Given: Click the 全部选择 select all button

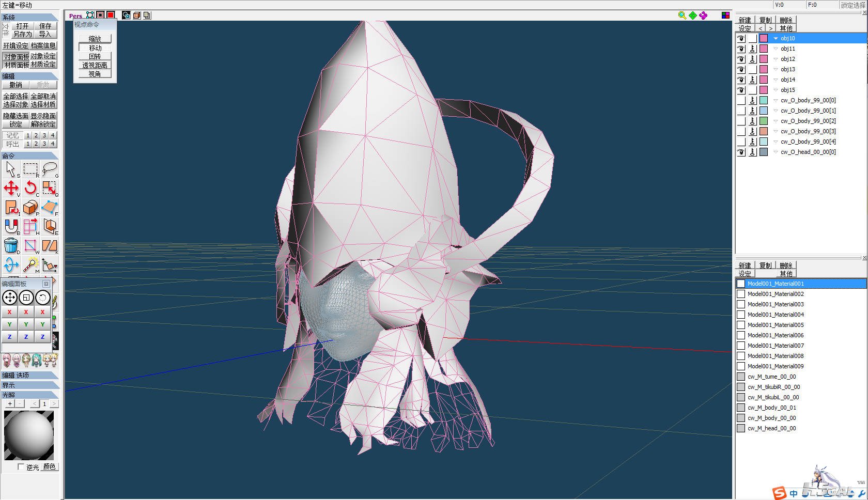Looking at the screenshot, I should pos(16,96).
